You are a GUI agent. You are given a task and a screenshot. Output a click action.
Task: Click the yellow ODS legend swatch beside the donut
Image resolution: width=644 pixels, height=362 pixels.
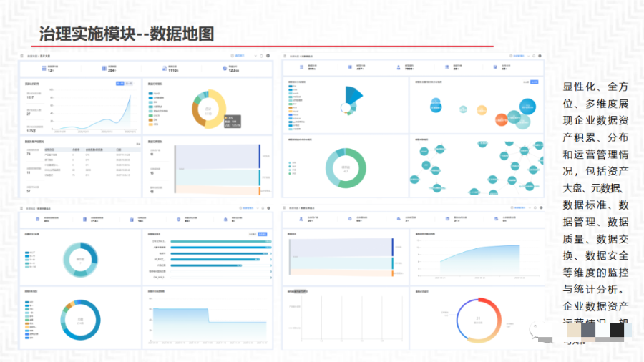[151, 124]
